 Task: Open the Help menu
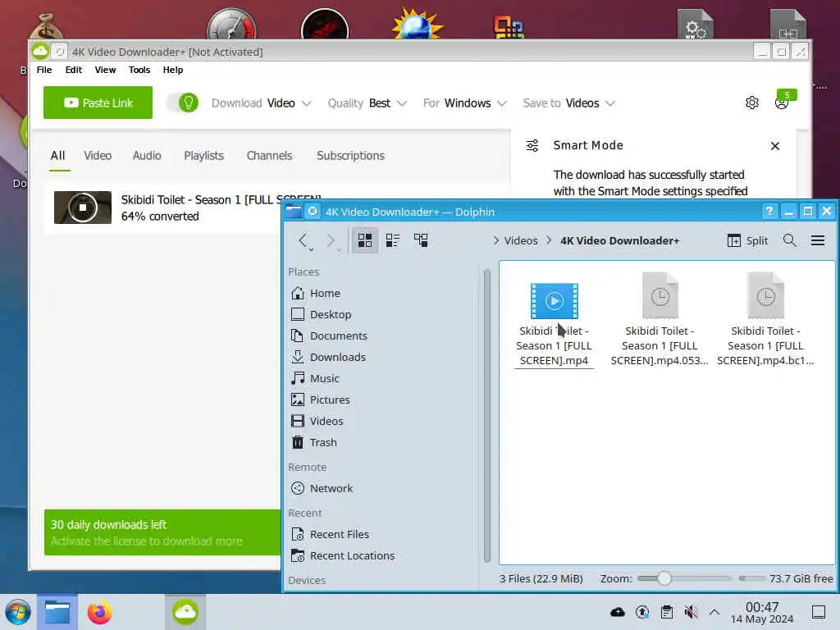(x=172, y=70)
